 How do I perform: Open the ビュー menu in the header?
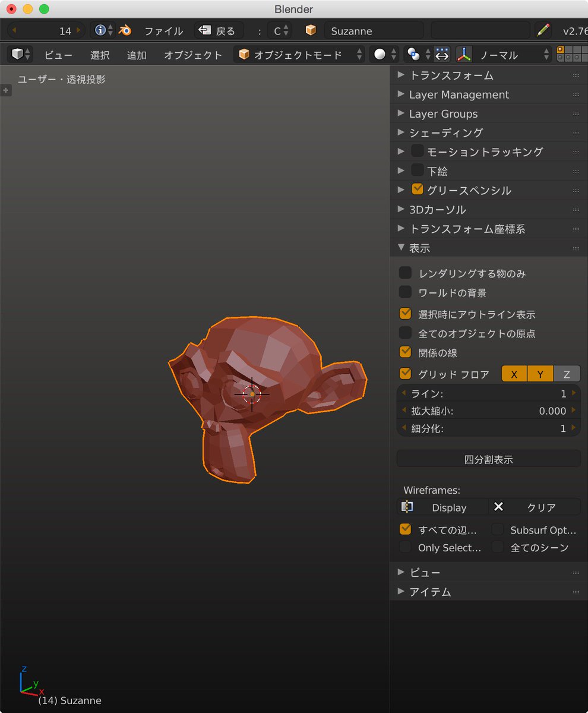coord(58,55)
